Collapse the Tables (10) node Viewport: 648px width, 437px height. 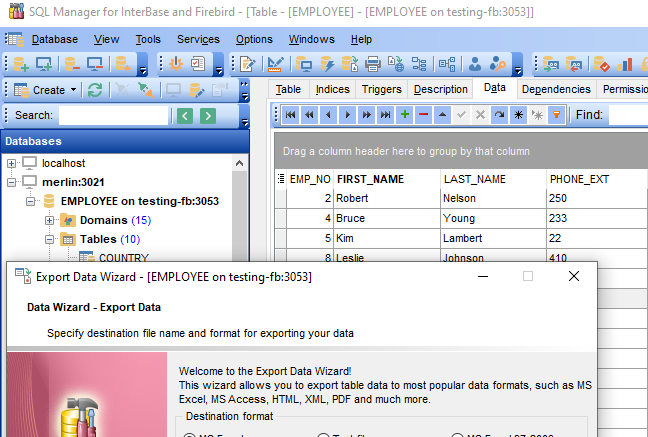click(49, 239)
